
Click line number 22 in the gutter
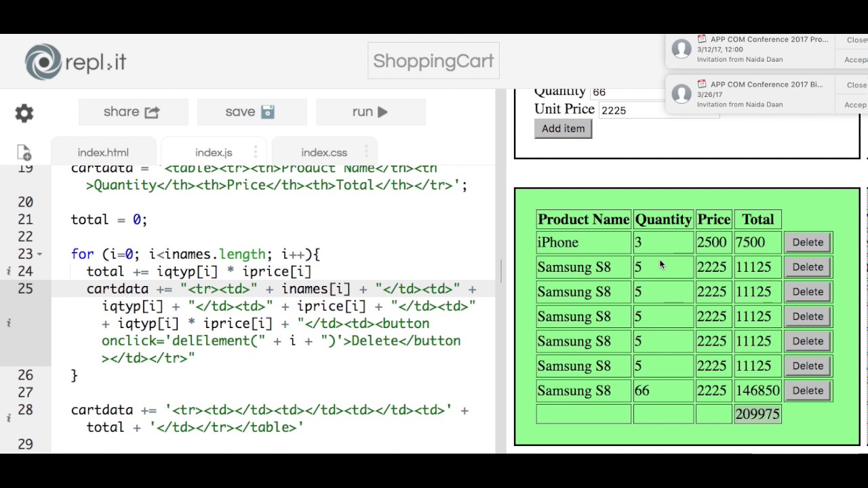pos(25,237)
